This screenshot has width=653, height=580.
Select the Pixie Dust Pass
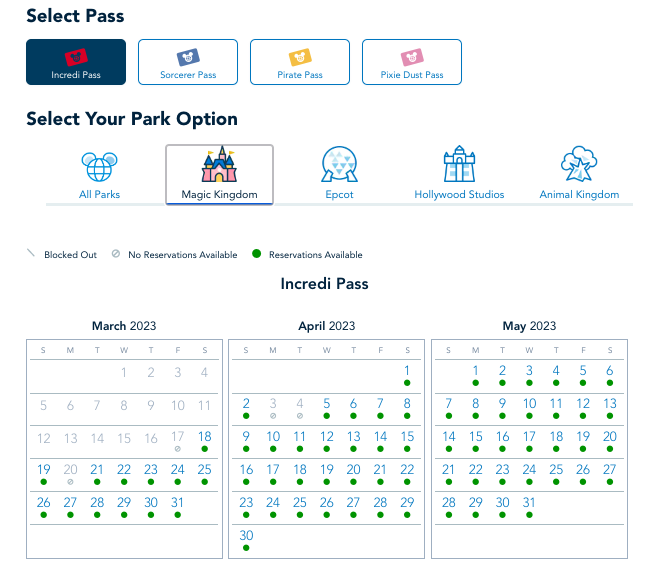[412, 63]
